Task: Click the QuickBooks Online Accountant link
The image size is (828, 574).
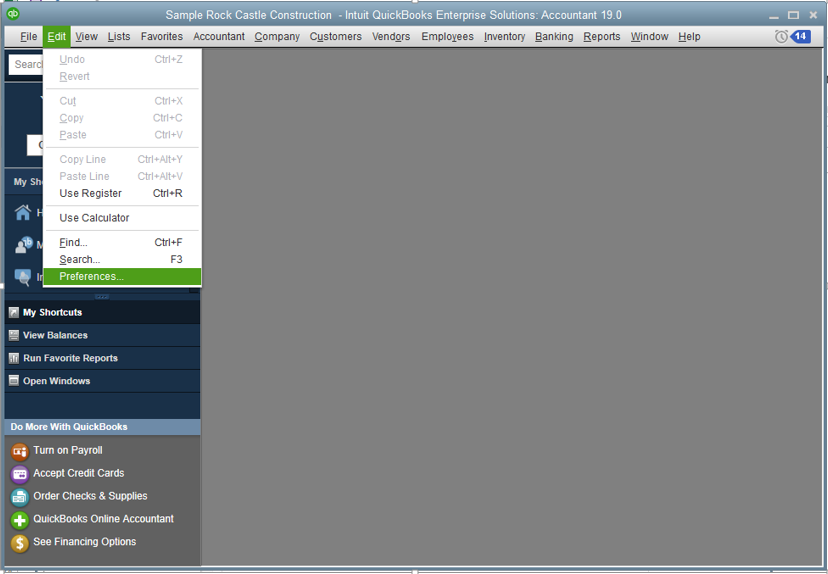Action: (x=104, y=519)
